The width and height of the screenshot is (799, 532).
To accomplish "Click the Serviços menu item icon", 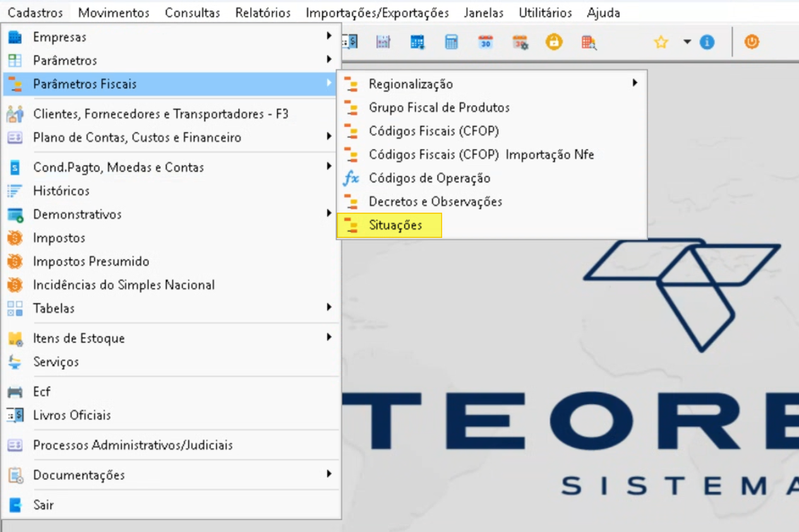I will pos(15,362).
